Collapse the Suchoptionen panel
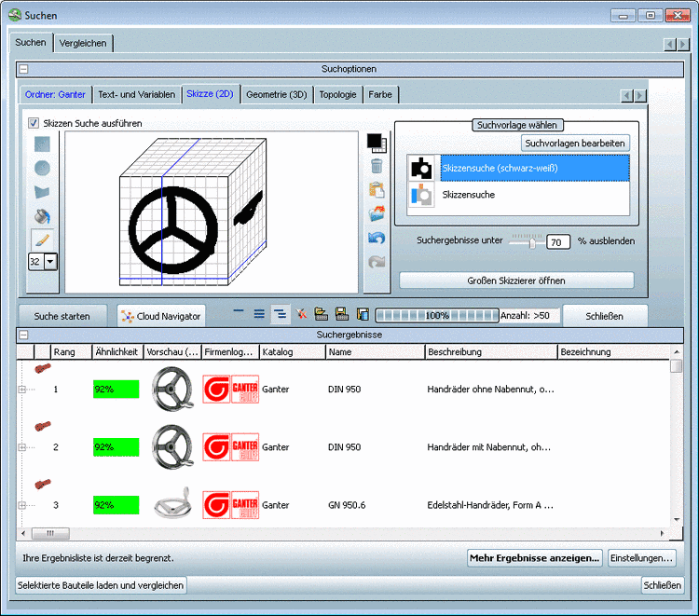 (23, 69)
